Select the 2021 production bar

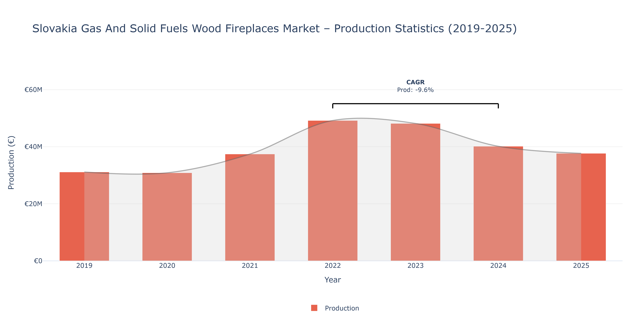[250, 208]
